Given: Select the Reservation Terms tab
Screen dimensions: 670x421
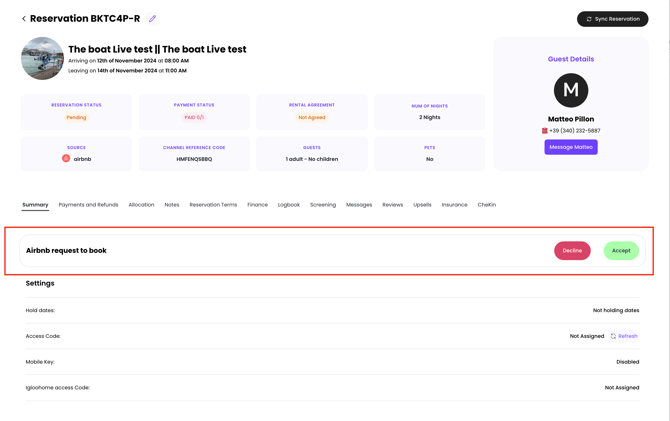Looking at the screenshot, I should coord(213,205).
